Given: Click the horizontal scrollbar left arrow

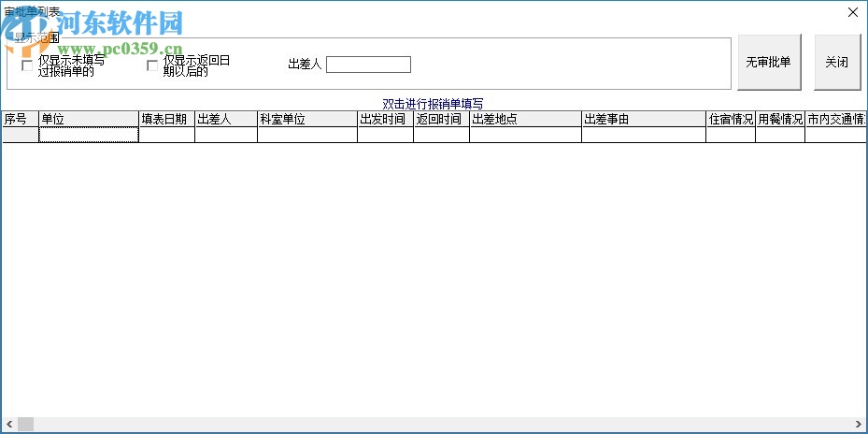Looking at the screenshot, I should click(x=9, y=425).
